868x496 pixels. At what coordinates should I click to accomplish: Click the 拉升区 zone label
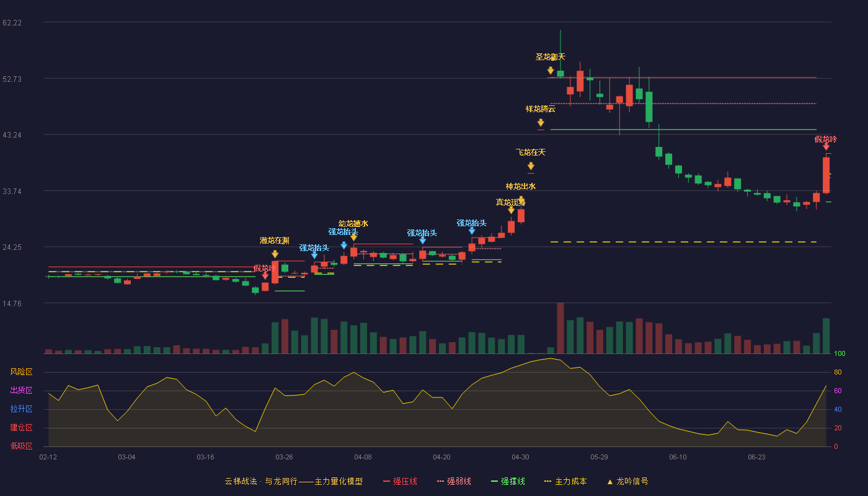(x=21, y=409)
